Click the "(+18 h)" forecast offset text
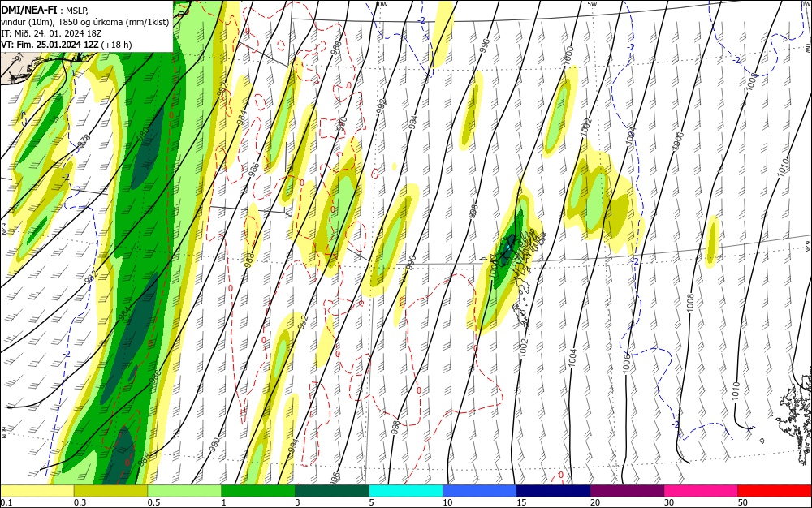The height and width of the screenshot is (508, 812). [116, 45]
